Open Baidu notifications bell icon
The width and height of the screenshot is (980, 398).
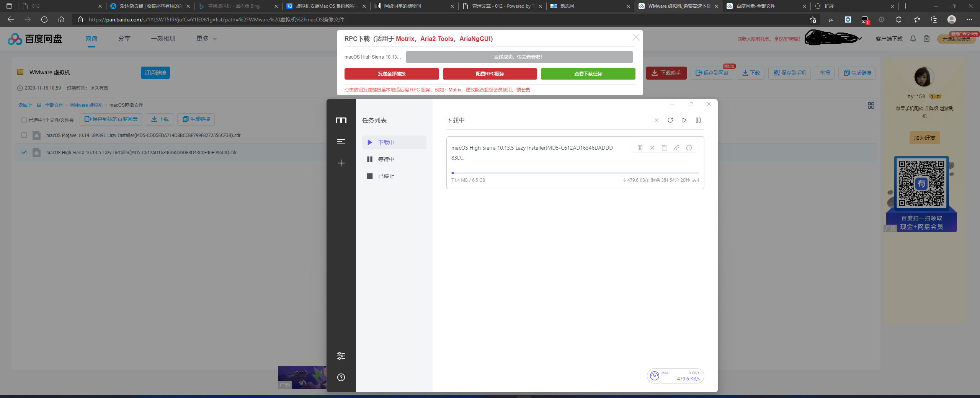pyautogui.click(x=913, y=39)
